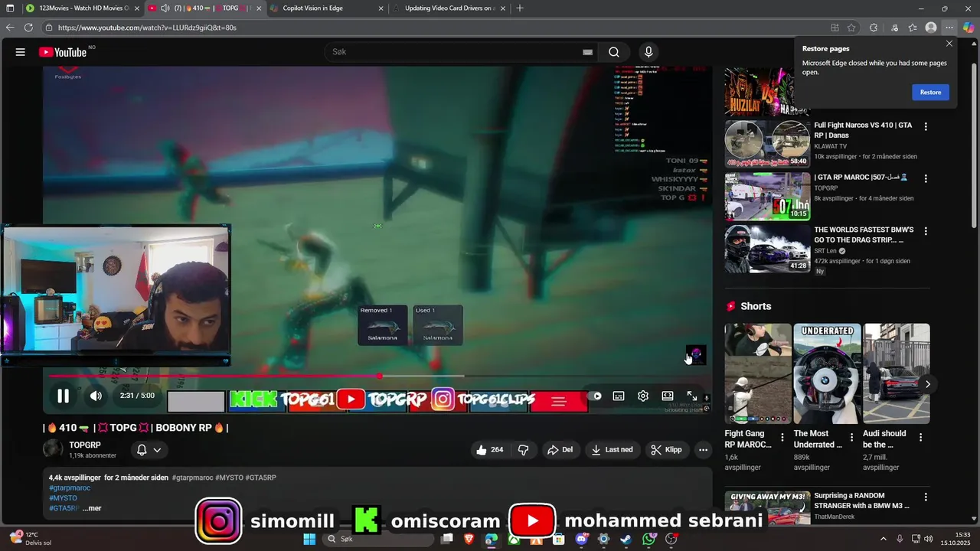Focus the address bar URL field
The height and width of the screenshot is (551, 980).
coord(436,28)
